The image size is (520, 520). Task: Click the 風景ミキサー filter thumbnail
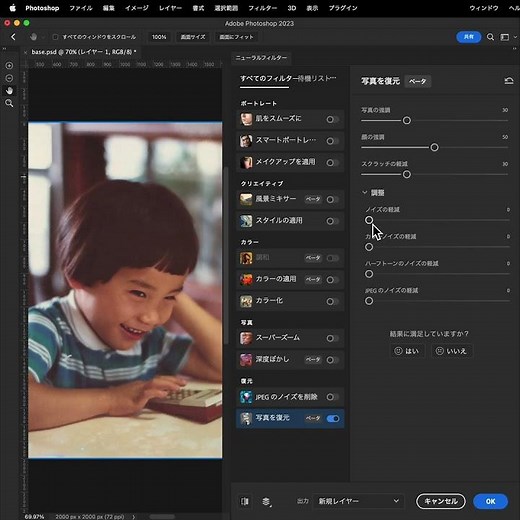[246, 199]
